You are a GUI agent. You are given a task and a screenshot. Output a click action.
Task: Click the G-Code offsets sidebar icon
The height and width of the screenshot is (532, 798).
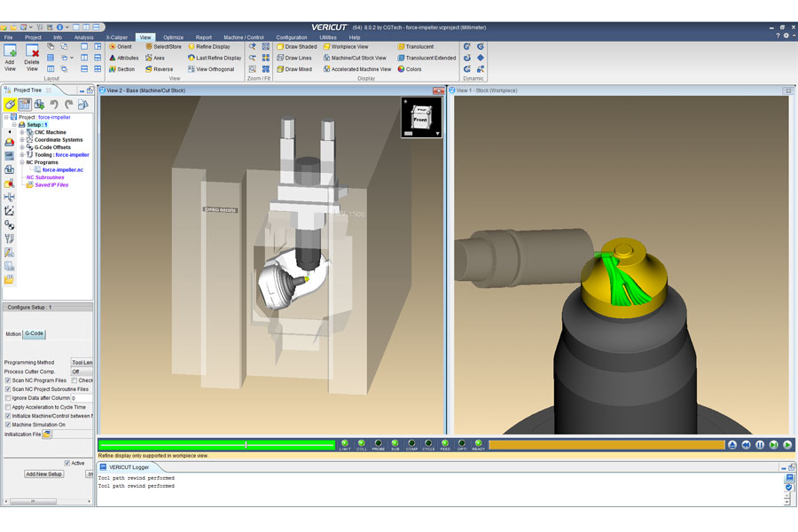(x=9, y=224)
